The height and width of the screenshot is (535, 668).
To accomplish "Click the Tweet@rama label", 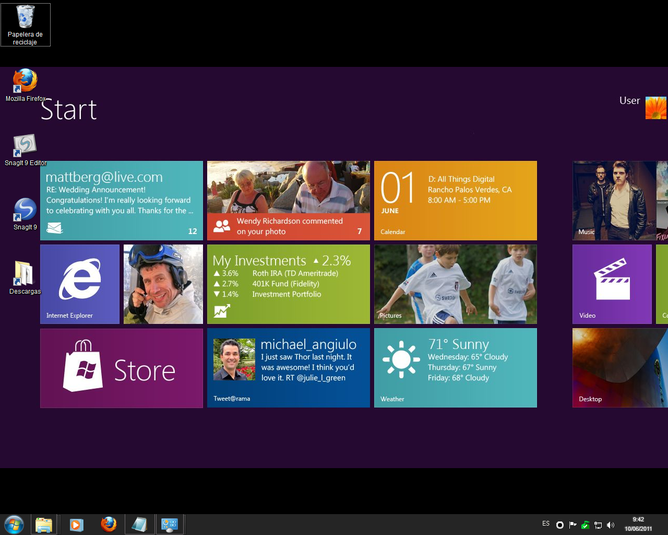I will click(x=232, y=399).
